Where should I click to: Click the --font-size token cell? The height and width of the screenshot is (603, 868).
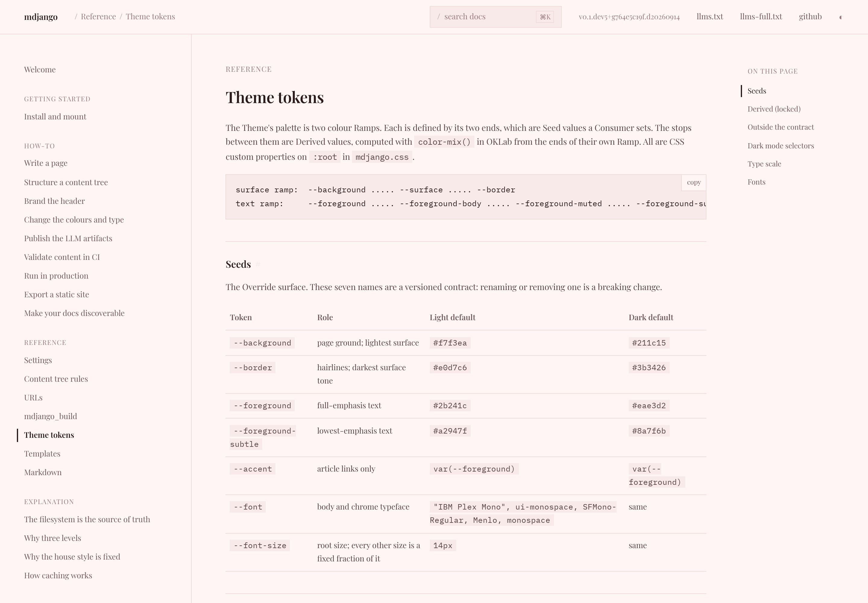[x=260, y=545]
